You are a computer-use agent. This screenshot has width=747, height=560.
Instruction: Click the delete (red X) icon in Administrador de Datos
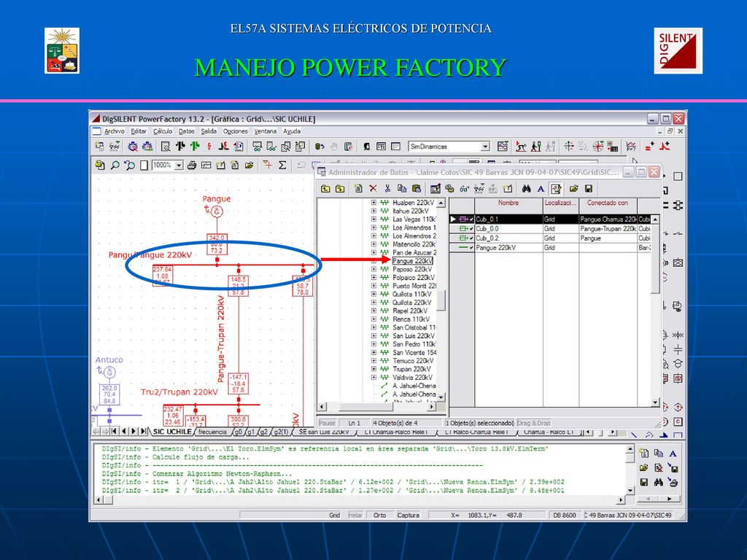coord(373,189)
